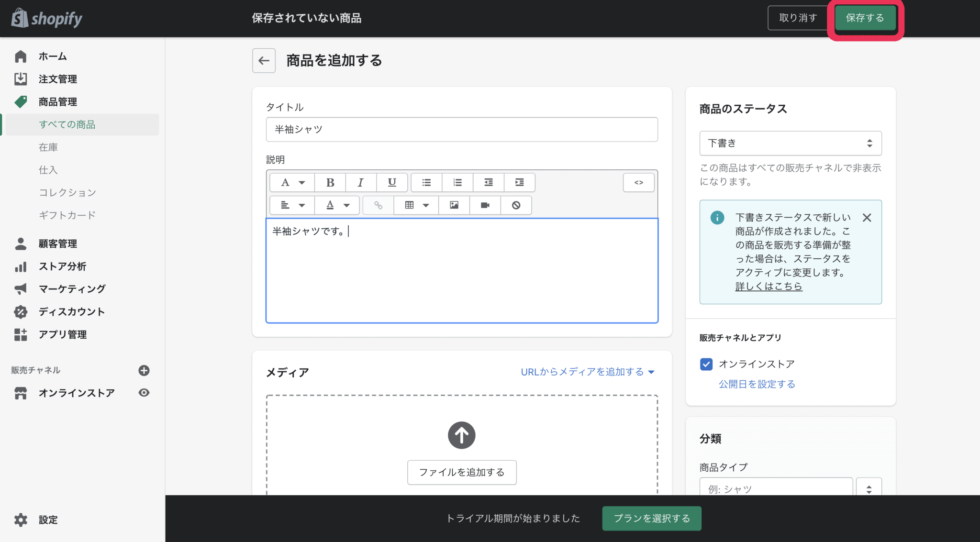Click the clear formatting icon
The width and height of the screenshot is (980, 542).
(x=516, y=205)
